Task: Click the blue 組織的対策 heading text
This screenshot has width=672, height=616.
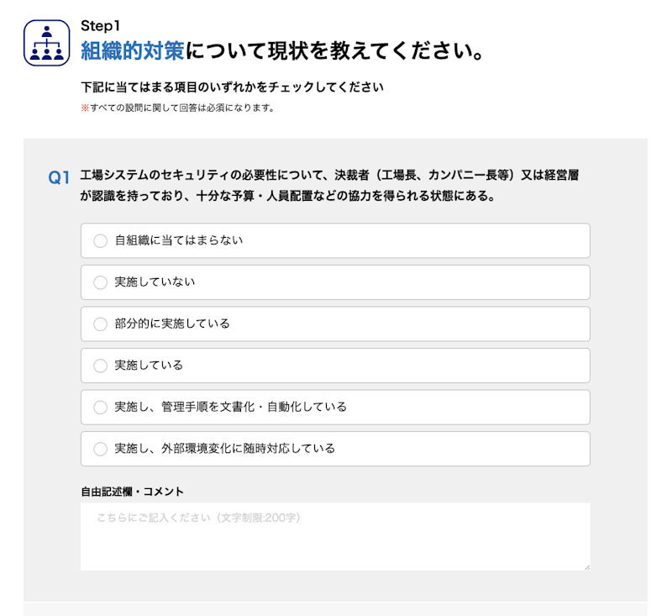Action: click(132, 51)
